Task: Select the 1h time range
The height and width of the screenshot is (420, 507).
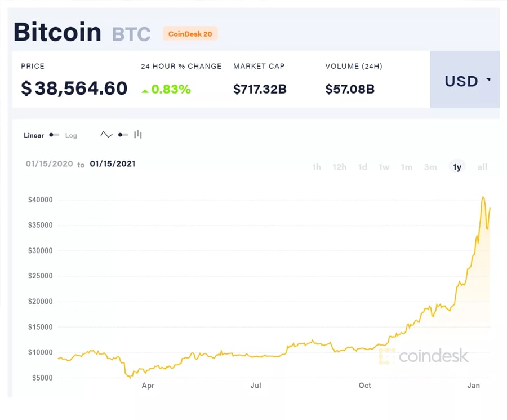Action: [317, 167]
